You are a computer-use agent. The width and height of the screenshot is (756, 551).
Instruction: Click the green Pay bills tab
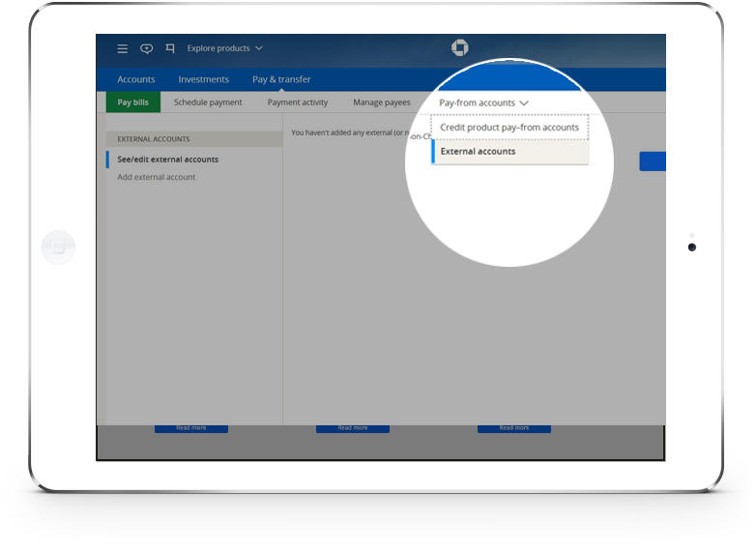coord(133,102)
